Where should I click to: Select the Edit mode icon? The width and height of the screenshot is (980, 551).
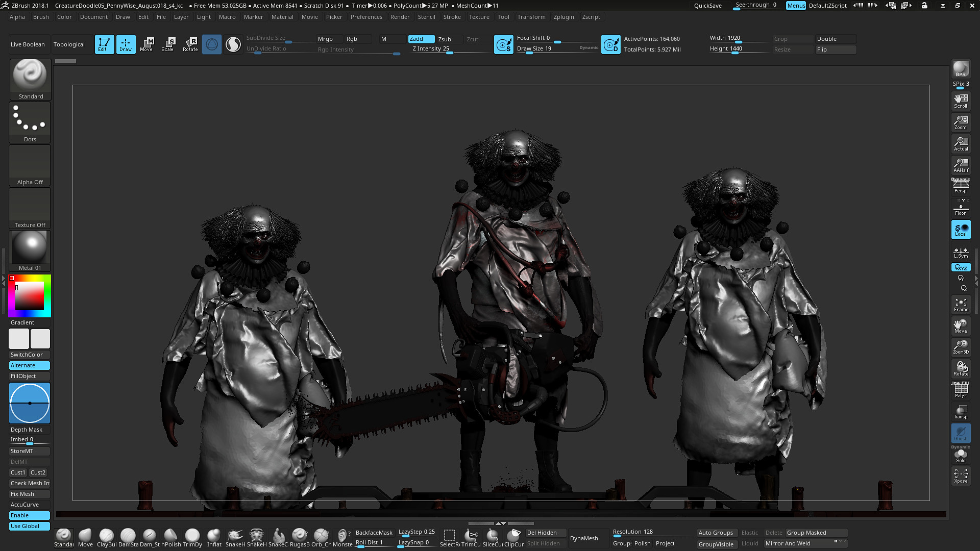(x=104, y=44)
